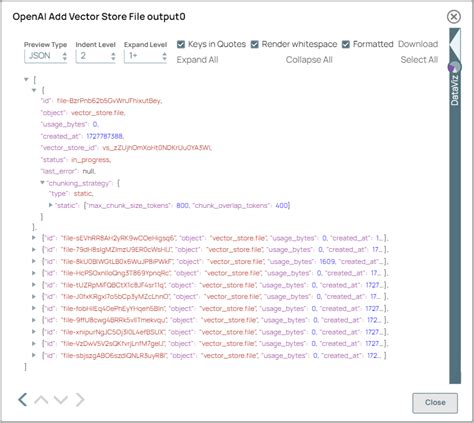Click the down arrow navigation icon
Viewport: 474px width, 423px height.
click(61, 399)
